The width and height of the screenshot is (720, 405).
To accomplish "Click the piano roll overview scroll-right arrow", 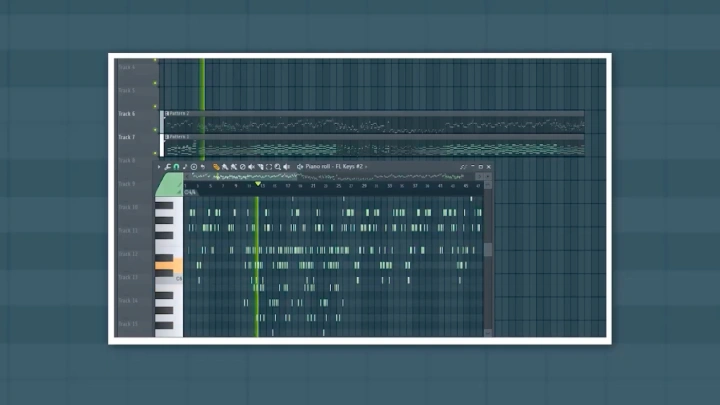I will (479, 176).
